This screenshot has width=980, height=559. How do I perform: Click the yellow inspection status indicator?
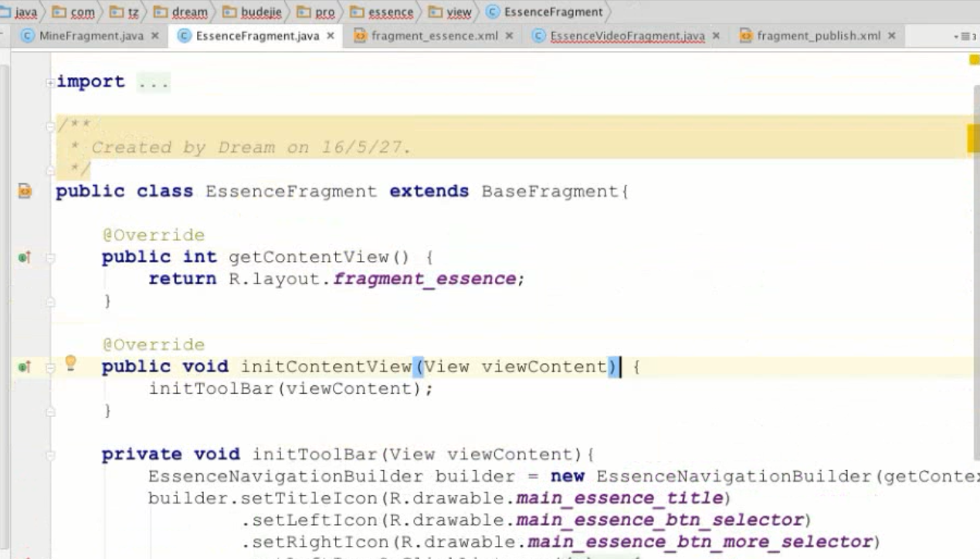point(974,59)
